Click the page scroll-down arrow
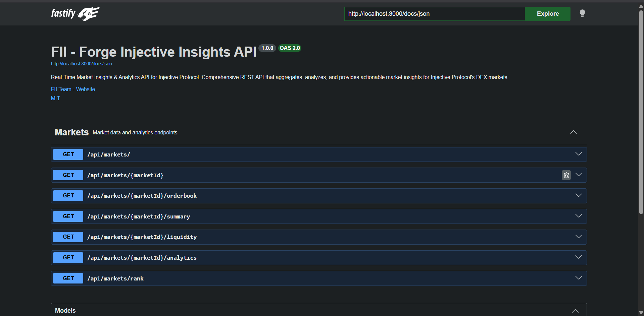This screenshot has height=316, width=644. 641,313
